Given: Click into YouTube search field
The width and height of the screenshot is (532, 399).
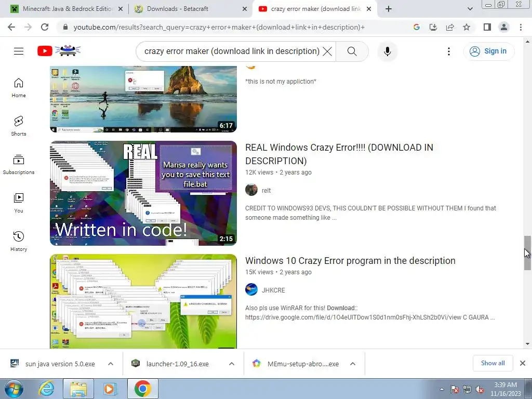Looking at the screenshot, I should click(231, 51).
